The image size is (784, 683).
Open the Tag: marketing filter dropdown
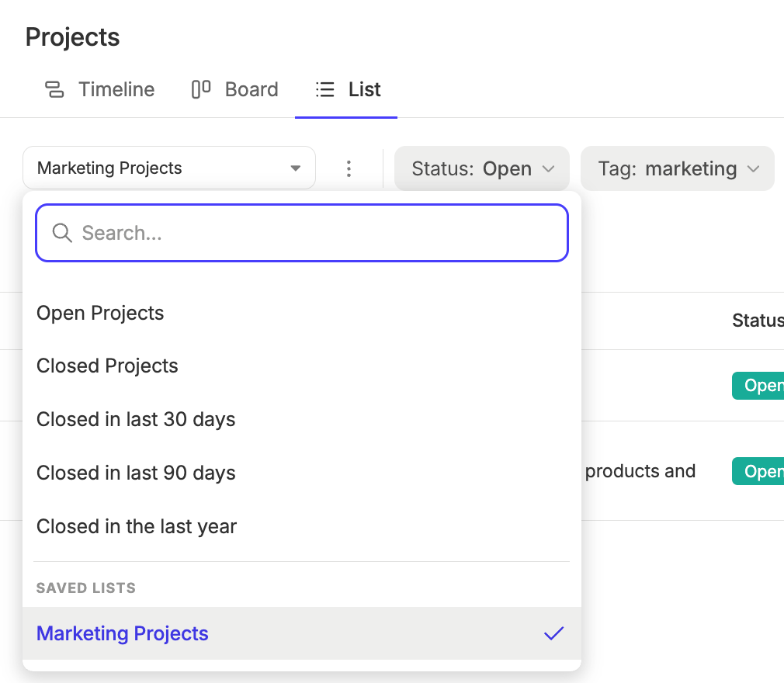click(678, 168)
